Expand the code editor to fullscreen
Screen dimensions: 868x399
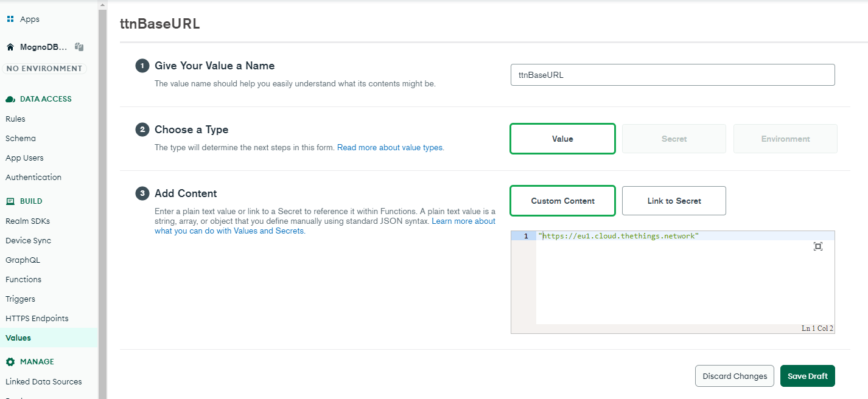[x=817, y=246]
